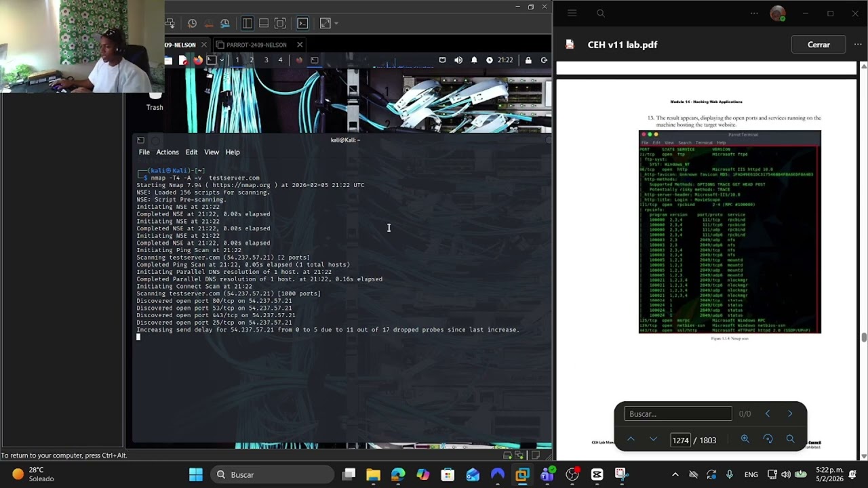
Task: Open the VMware console view icon
Action: click(x=302, y=24)
